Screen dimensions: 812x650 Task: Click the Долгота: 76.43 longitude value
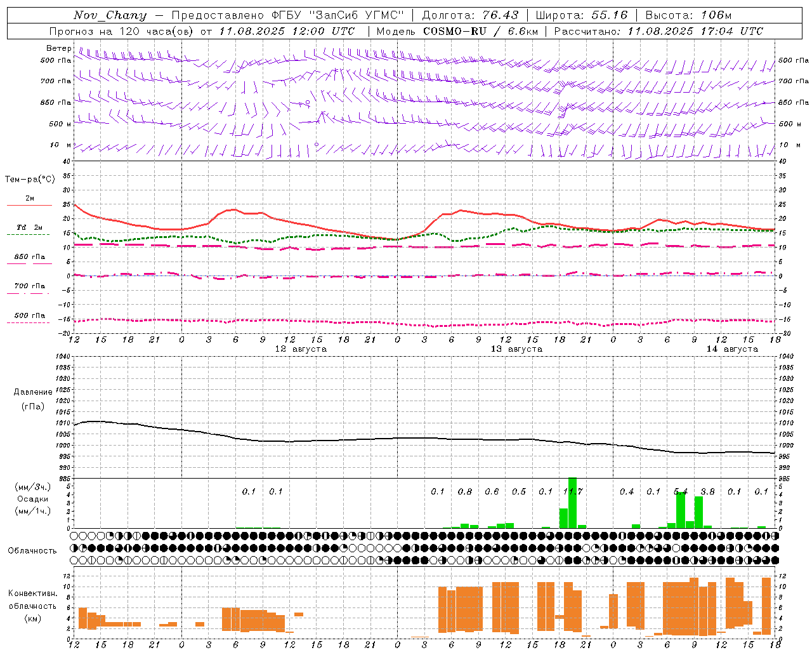(470, 15)
